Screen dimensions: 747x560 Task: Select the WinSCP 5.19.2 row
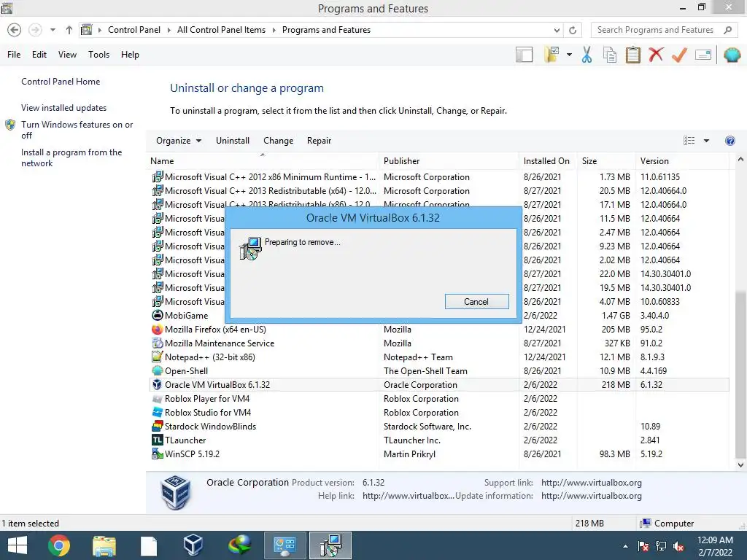click(x=439, y=454)
